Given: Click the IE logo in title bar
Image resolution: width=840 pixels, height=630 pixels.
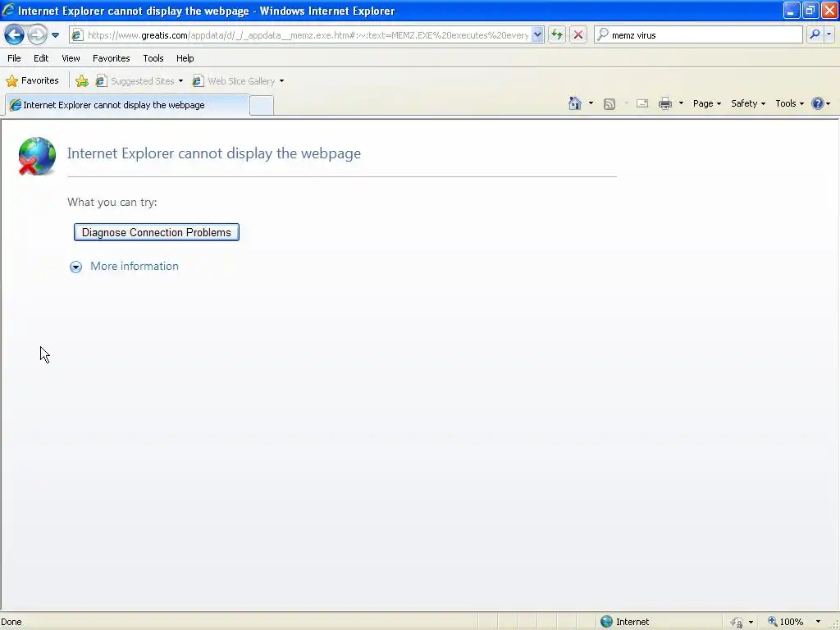Looking at the screenshot, I should click(8, 10).
